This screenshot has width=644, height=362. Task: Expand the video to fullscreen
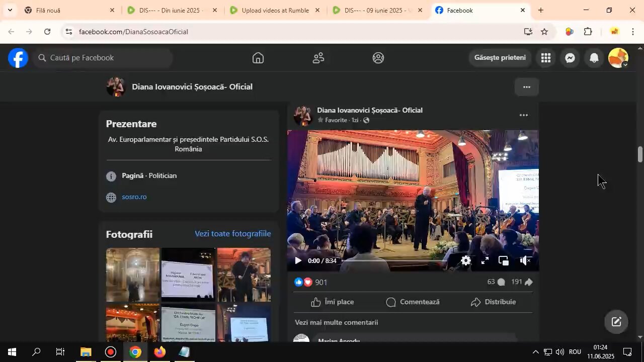pos(485,260)
